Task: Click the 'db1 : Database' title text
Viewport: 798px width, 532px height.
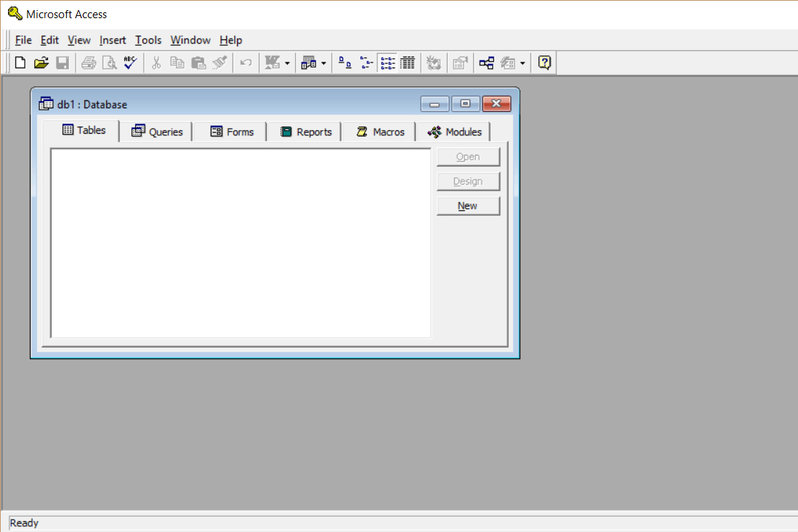Action: click(92, 105)
